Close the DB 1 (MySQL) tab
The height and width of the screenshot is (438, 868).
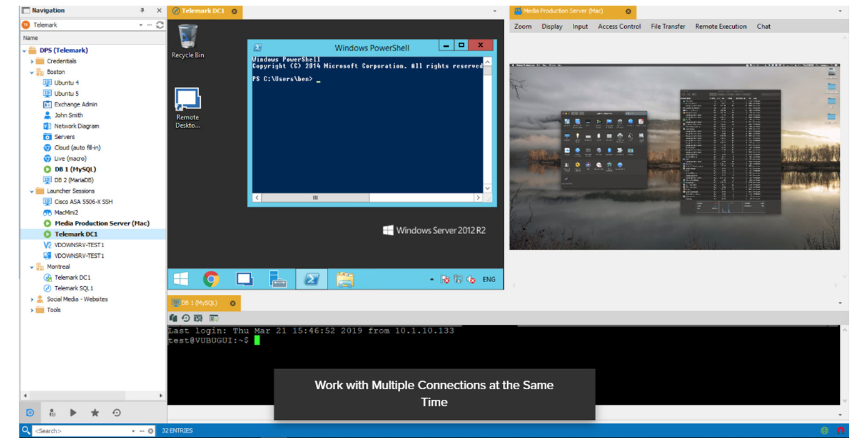233,303
